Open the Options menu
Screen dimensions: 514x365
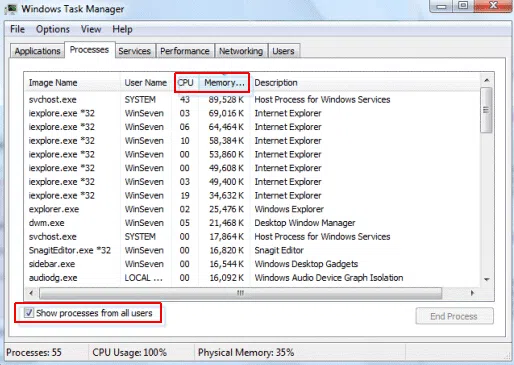pos(53,29)
